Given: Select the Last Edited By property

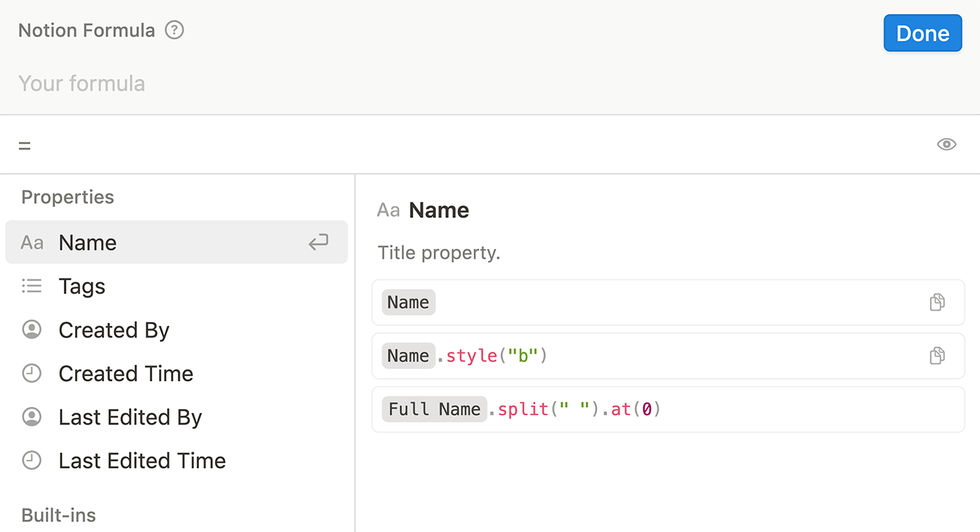Looking at the screenshot, I should click(x=176, y=417).
